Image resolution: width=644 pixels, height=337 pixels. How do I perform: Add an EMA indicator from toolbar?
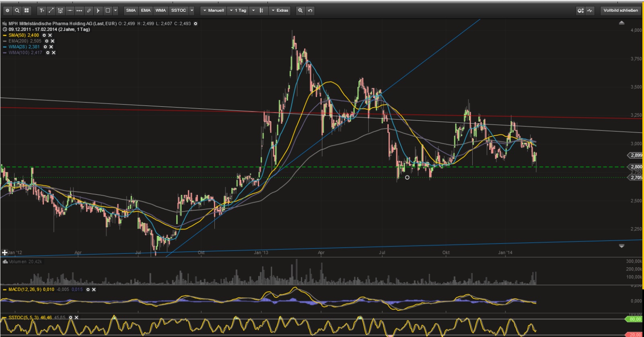(x=146, y=10)
